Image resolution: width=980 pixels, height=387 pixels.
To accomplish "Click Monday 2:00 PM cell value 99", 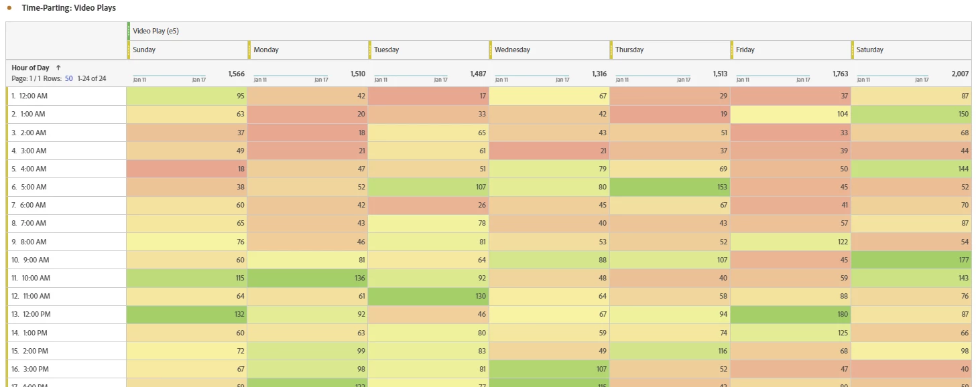I will coord(308,351).
